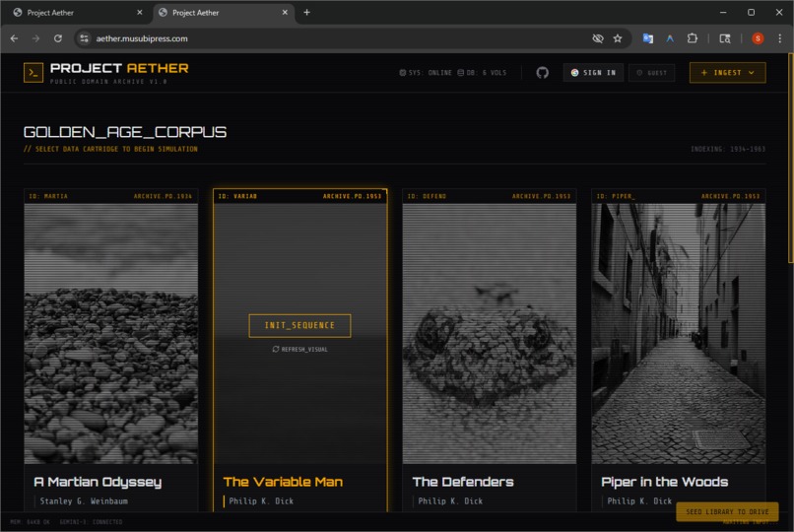Select the title A Martian Odyssey
This screenshot has width=794, height=532.
pos(98,482)
